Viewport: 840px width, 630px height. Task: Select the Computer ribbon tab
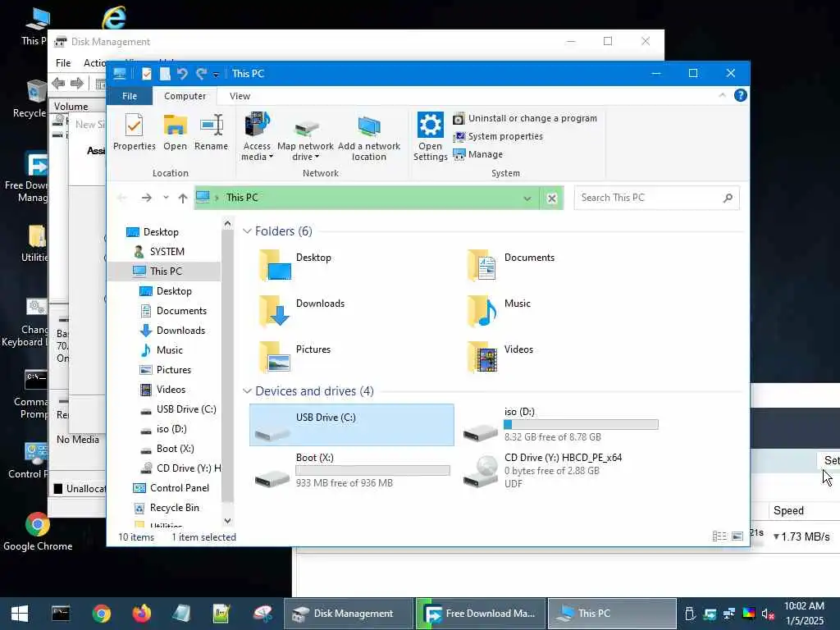coord(185,96)
